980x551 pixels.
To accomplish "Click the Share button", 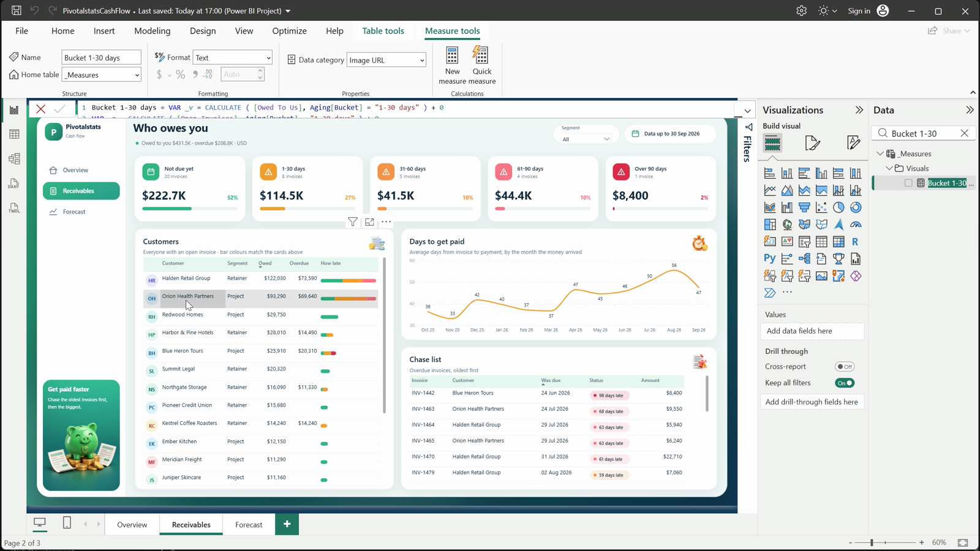I will point(949,31).
